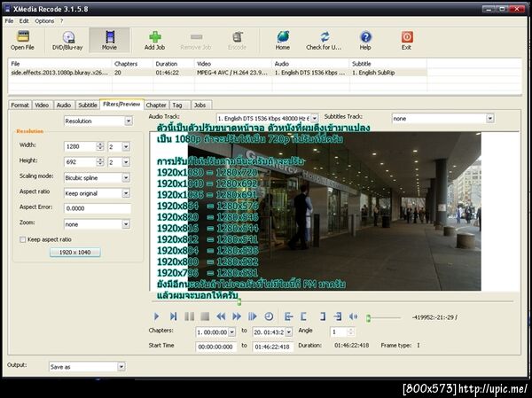Click the Check for Update icon

(x=323, y=37)
